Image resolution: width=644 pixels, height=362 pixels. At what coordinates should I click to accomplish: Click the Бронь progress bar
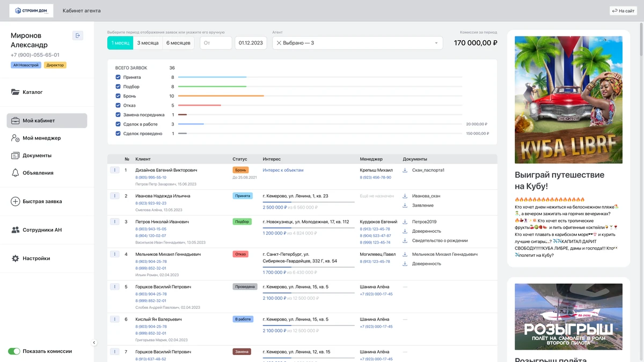point(221,96)
